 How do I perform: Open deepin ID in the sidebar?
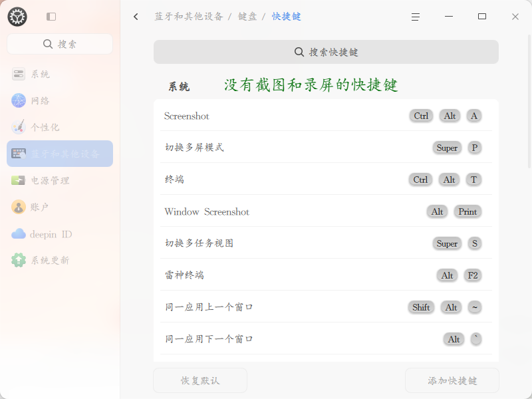(60, 234)
